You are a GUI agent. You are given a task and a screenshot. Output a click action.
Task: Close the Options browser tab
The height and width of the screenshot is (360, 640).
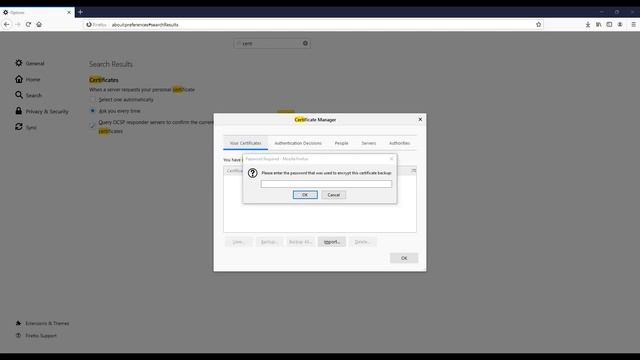click(69, 13)
